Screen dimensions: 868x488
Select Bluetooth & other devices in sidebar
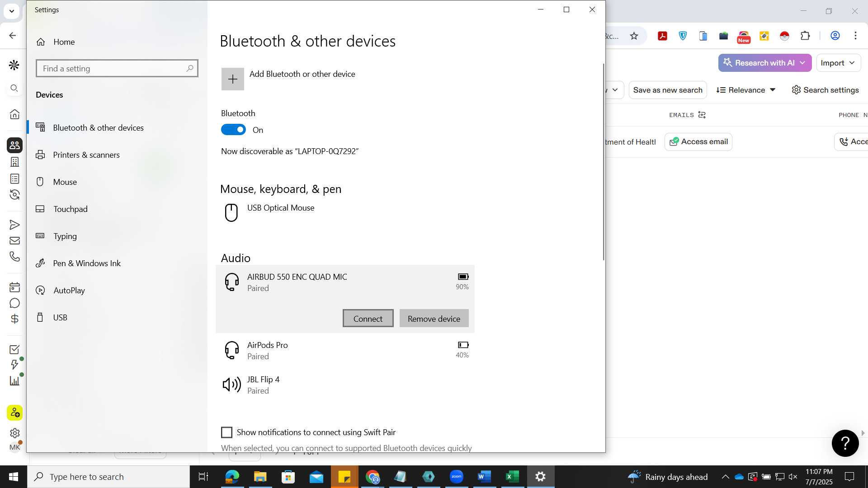[x=98, y=128]
